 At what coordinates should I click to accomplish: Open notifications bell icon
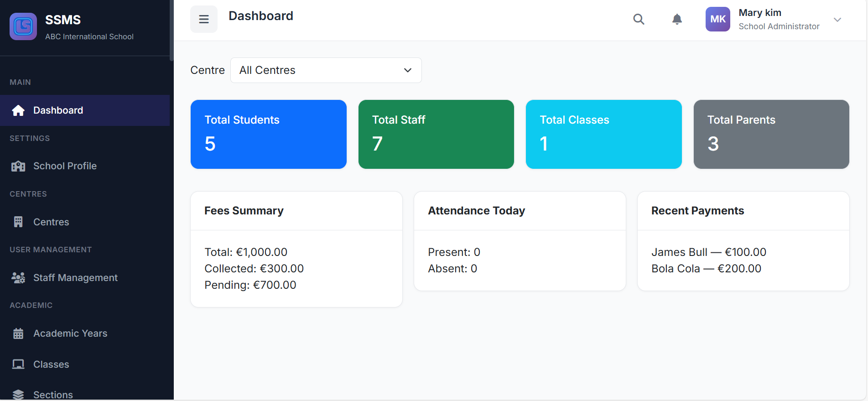click(677, 19)
